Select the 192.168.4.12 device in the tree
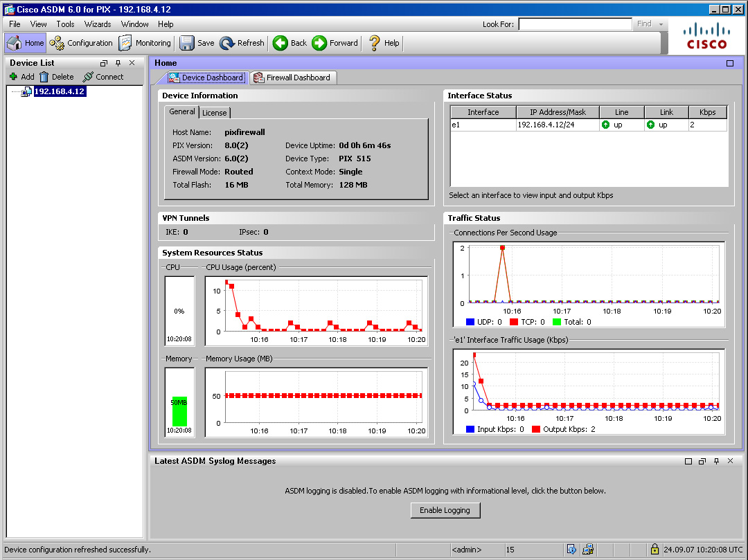The width and height of the screenshot is (748, 560). [59, 91]
